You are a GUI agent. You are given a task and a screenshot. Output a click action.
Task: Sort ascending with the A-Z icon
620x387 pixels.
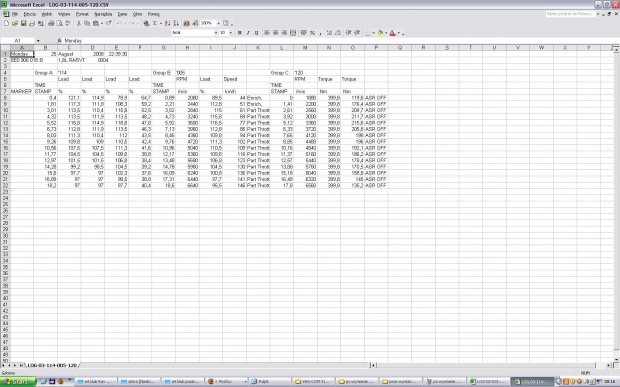168,23
